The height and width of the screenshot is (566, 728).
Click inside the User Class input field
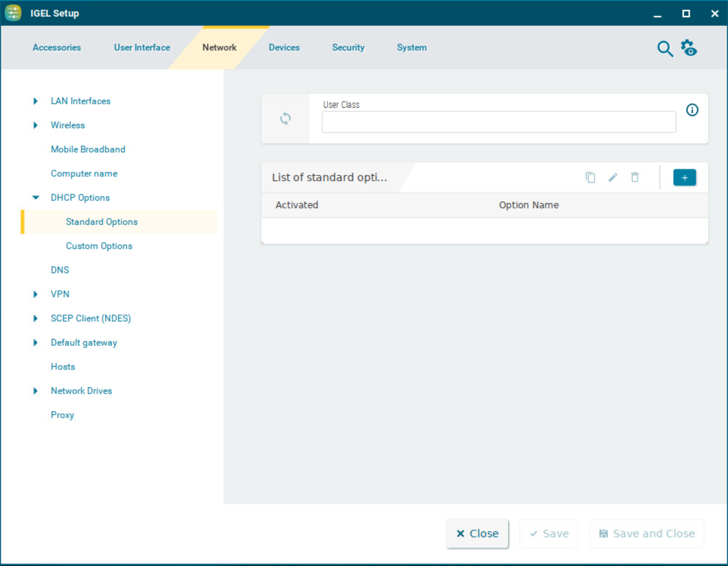[x=499, y=122]
